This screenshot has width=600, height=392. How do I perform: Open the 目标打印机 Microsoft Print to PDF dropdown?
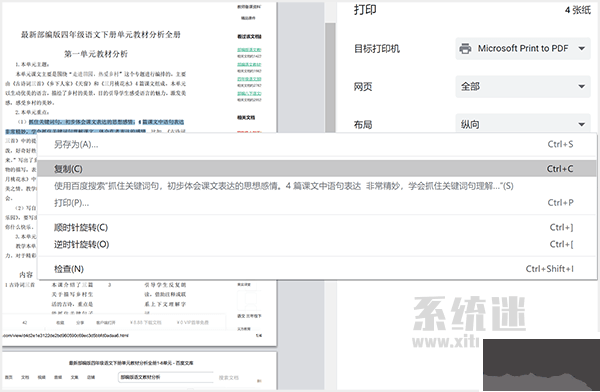523,49
